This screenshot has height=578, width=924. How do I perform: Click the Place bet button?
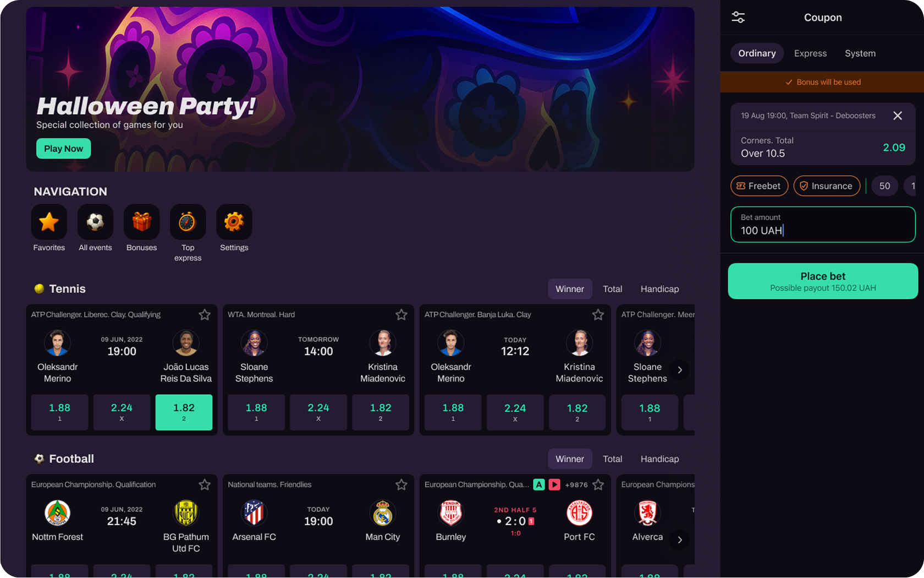coord(823,281)
